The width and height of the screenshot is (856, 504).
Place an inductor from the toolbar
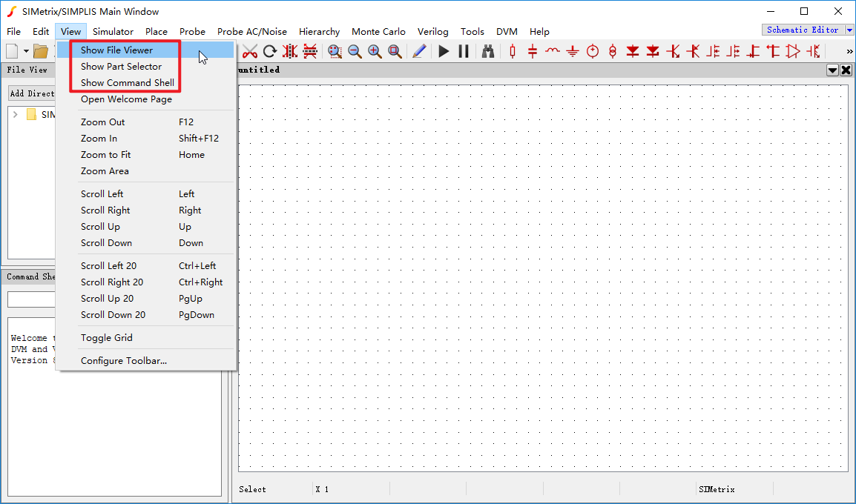pyautogui.click(x=553, y=51)
